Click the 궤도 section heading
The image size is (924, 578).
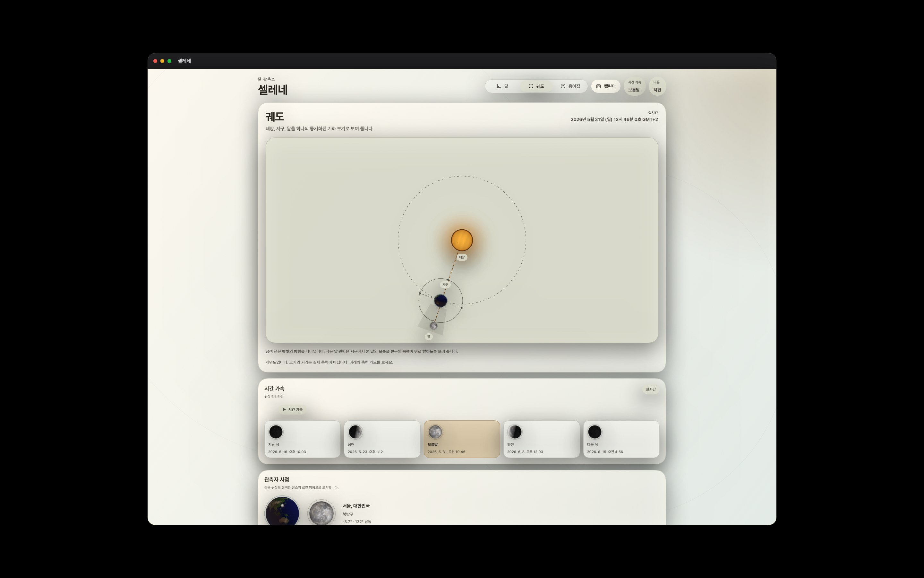pyautogui.click(x=275, y=117)
